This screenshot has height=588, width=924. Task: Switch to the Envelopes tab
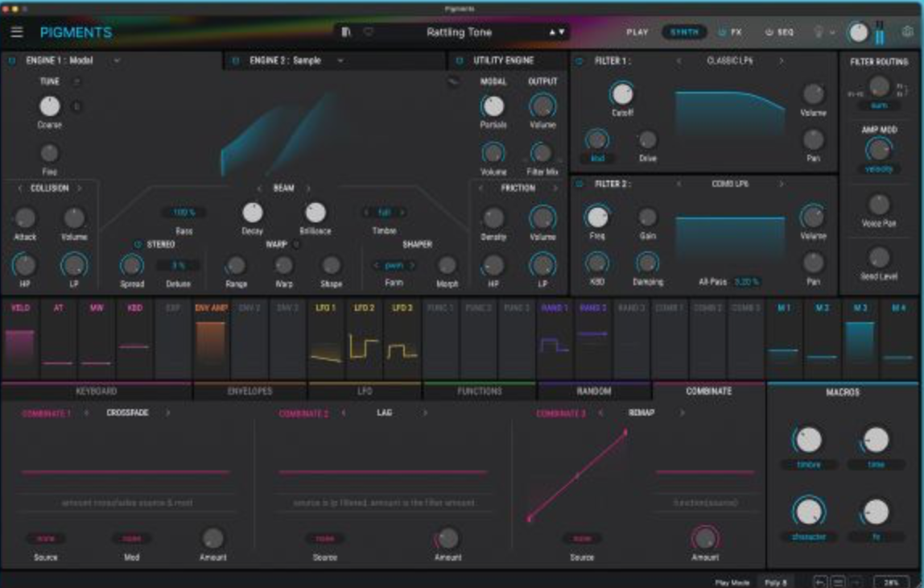pos(250,391)
